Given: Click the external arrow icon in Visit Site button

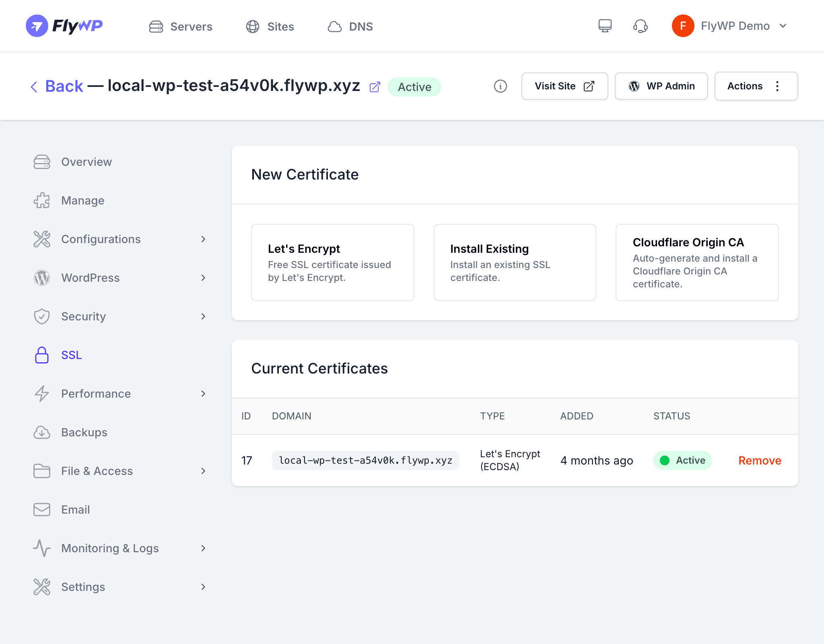Looking at the screenshot, I should (589, 86).
